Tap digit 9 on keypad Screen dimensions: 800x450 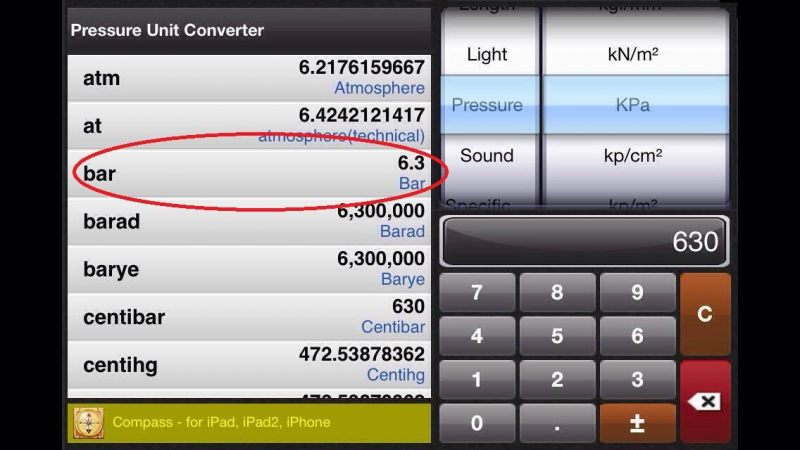pyautogui.click(x=637, y=293)
